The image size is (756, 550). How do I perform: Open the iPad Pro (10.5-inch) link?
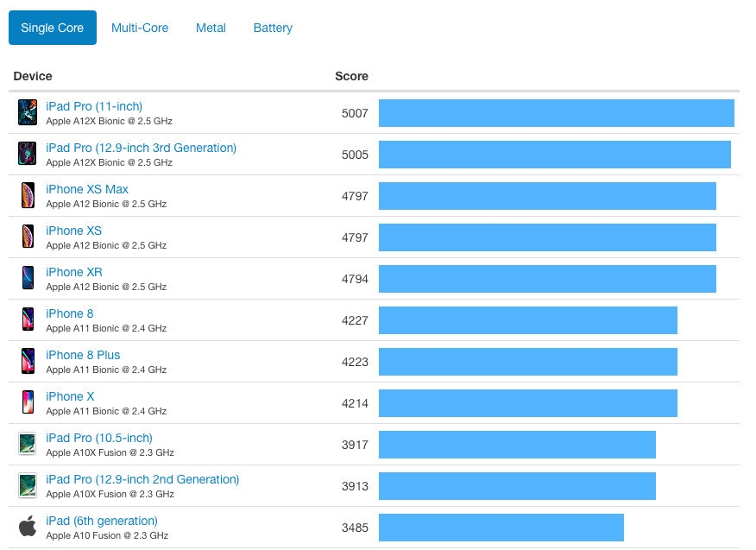tap(99, 438)
